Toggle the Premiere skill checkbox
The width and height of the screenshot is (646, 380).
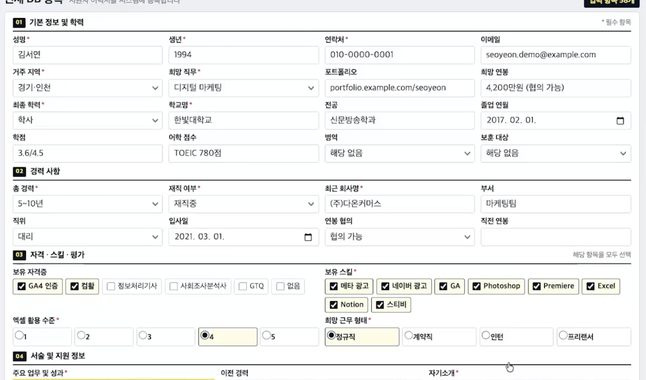point(536,286)
